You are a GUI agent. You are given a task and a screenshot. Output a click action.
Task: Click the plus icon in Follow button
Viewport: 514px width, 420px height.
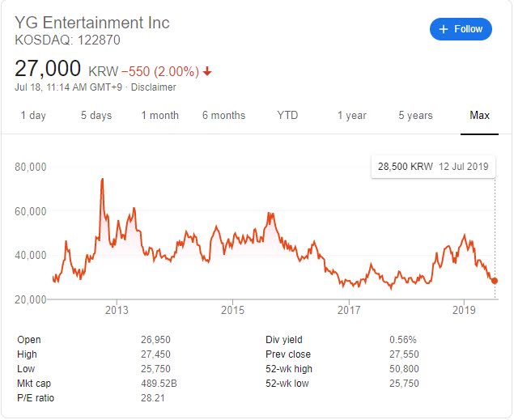click(444, 29)
